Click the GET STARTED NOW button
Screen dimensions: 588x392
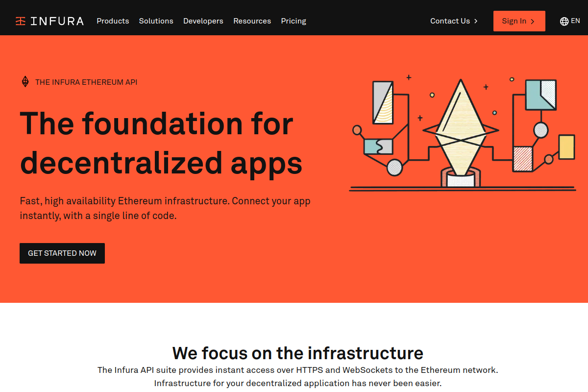tap(62, 253)
